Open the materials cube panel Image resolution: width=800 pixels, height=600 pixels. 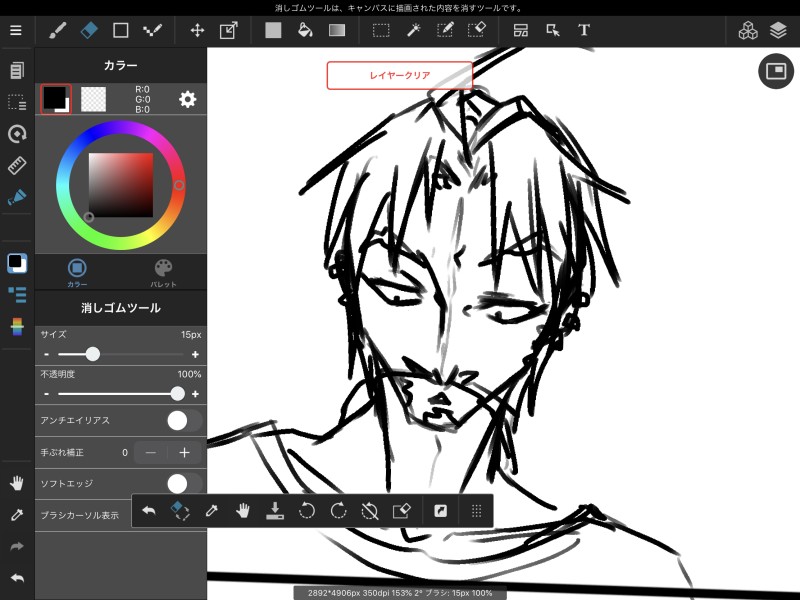click(748, 31)
